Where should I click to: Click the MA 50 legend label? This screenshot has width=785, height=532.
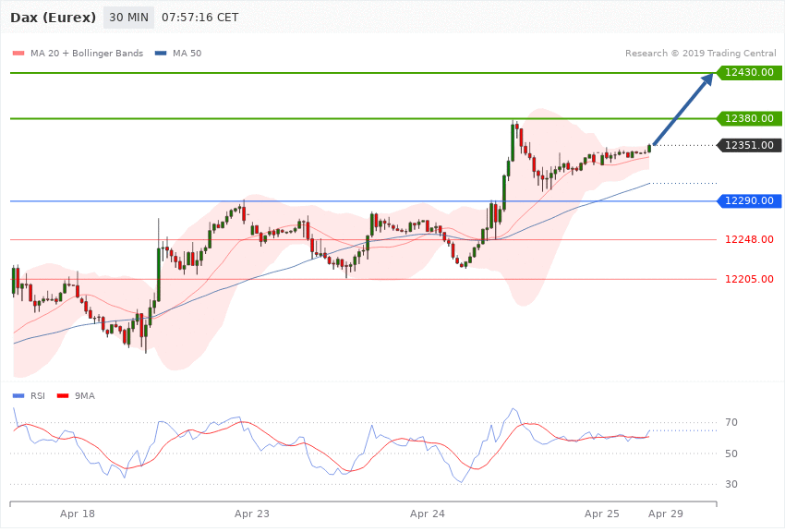[x=187, y=53]
